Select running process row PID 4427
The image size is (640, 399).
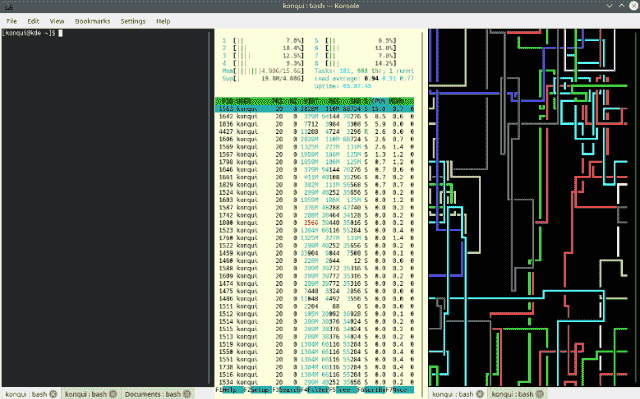[315, 132]
